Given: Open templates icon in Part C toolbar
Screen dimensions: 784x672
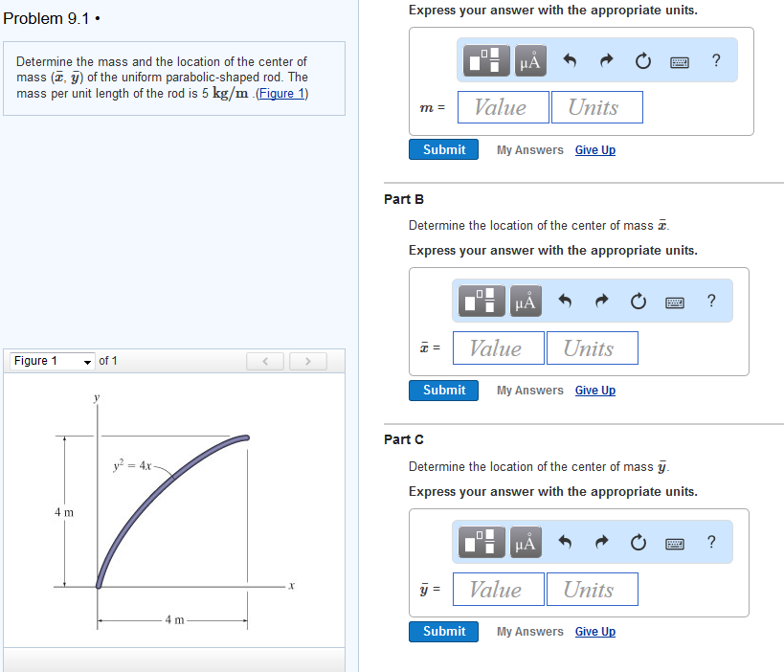Looking at the screenshot, I should (482, 542).
